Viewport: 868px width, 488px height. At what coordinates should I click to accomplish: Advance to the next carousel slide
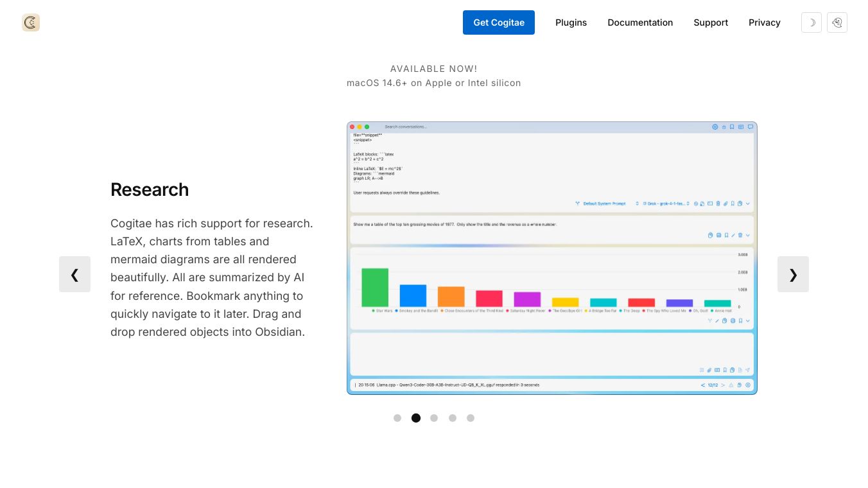793,274
